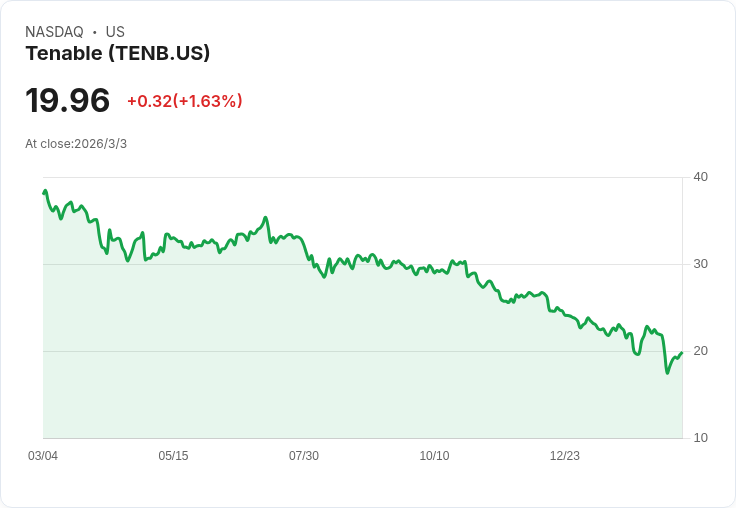The image size is (736, 508).
Task: Click the lowest dip of the price line
Action: click(x=667, y=373)
